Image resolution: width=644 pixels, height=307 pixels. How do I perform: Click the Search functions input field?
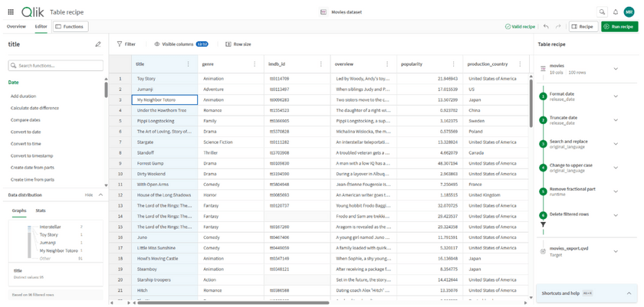[x=55, y=66]
